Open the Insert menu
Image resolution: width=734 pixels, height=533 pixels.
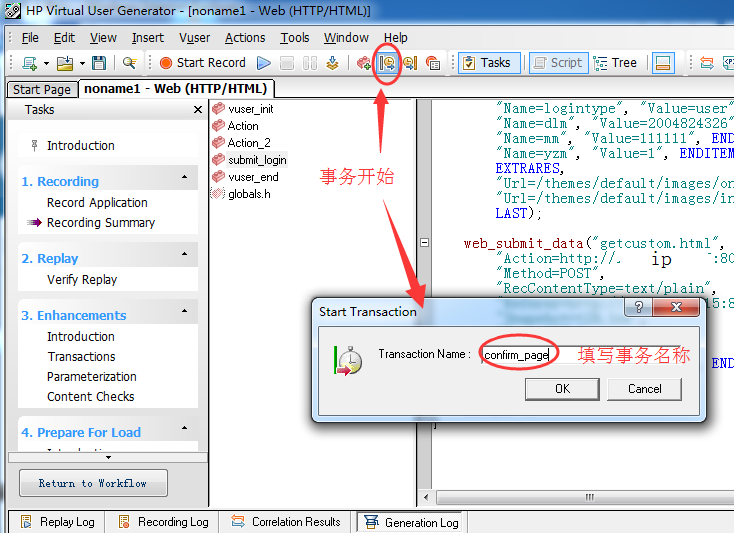[148, 37]
